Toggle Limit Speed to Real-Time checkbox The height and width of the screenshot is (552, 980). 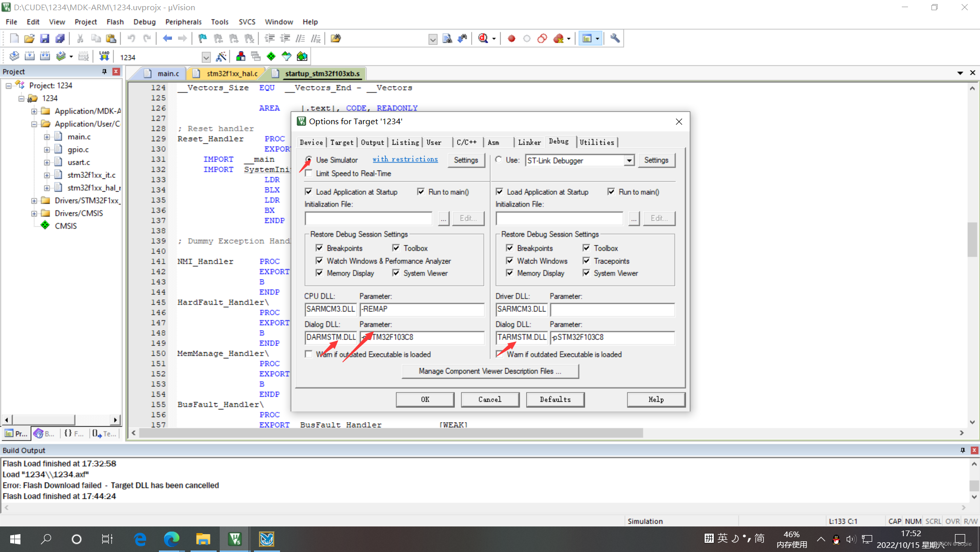309,173
